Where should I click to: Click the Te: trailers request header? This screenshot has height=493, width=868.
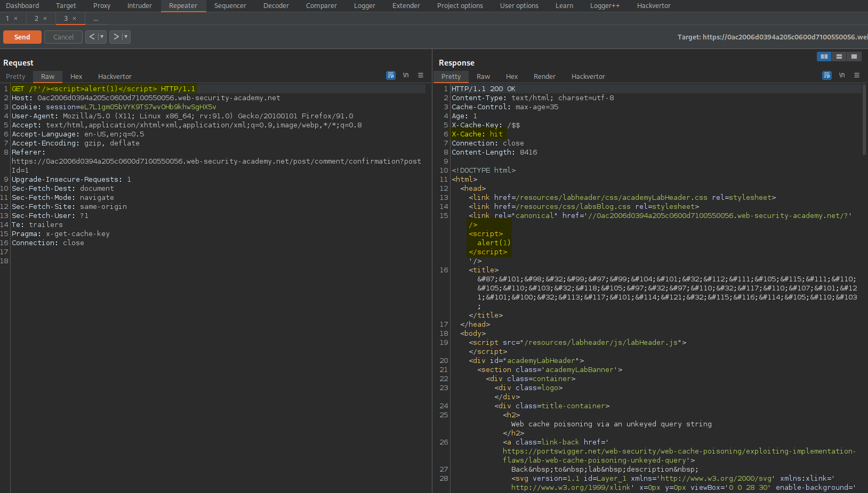37,225
